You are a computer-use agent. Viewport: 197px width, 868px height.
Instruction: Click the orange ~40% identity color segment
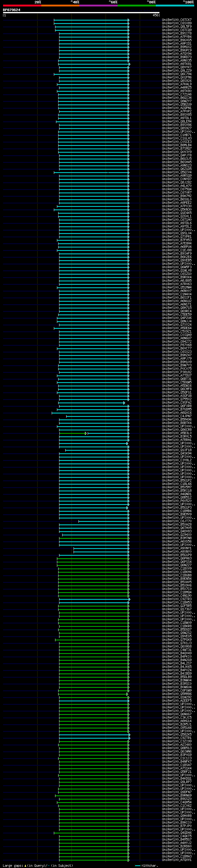tap(60, 6)
